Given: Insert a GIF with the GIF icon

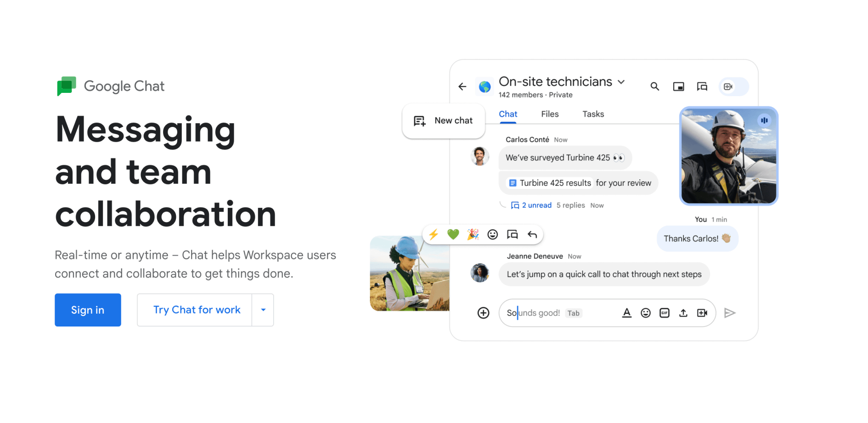Looking at the screenshot, I should click(665, 313).
